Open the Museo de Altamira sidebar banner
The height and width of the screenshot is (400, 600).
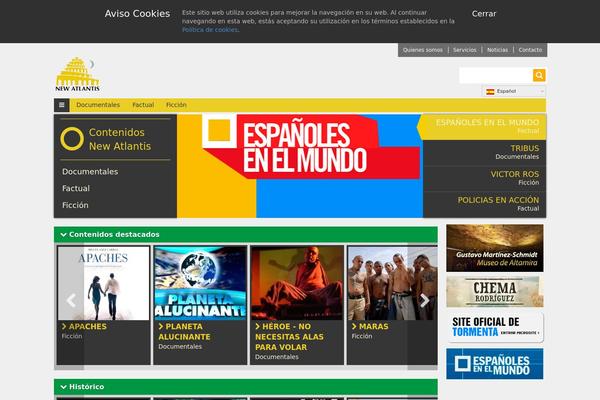495,248
